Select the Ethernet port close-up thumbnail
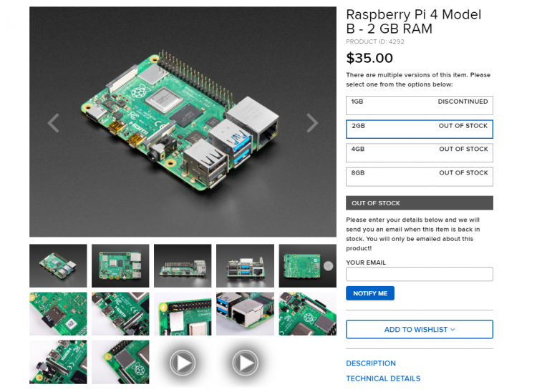 click(x=245, y=313)
